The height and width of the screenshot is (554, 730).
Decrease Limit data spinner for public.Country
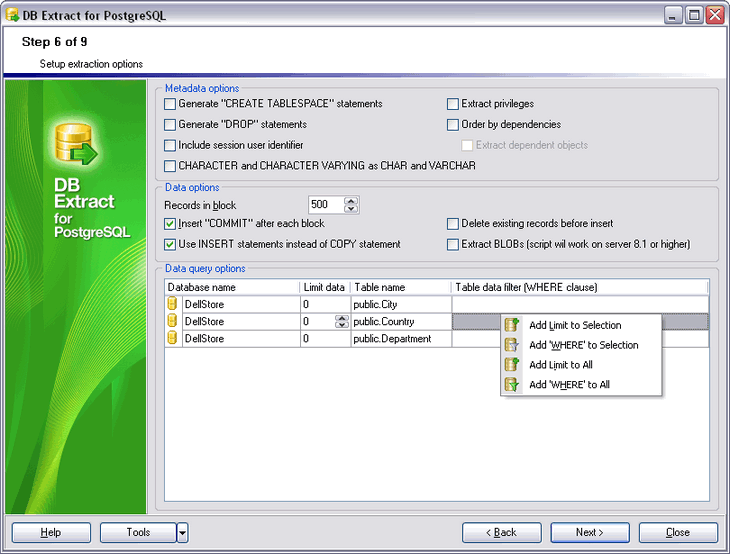pyautogui.click(x=342, y=325)
